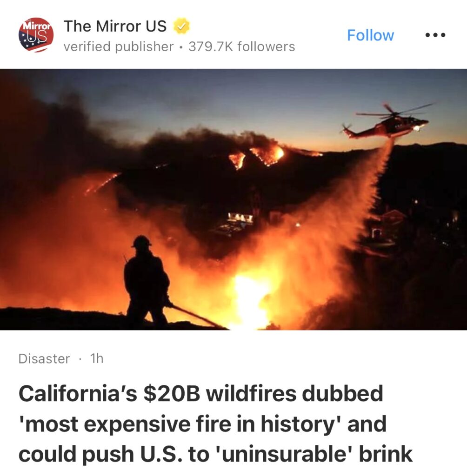Click the burning hilltop flames in the photo
The image size is (467, 476).
[x=258, y=156]
